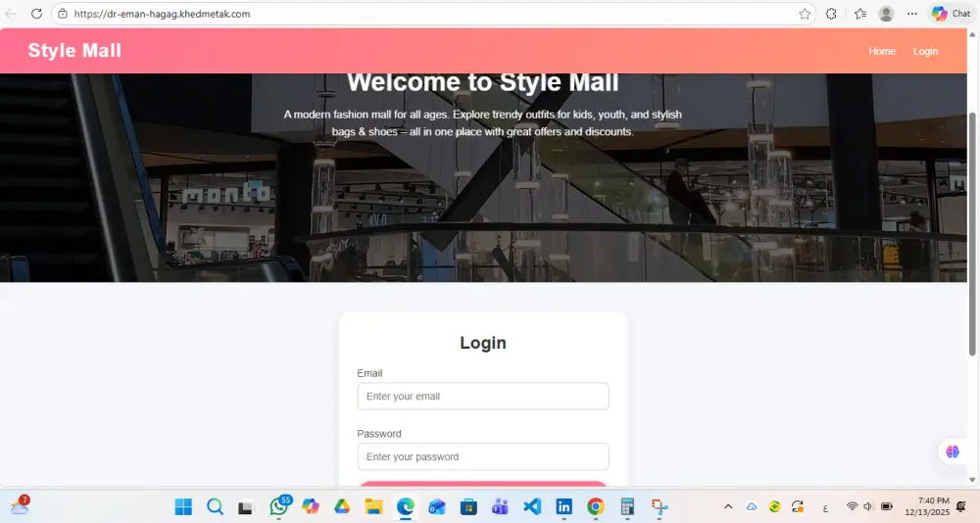View site information lock icon
The image size is (980, 523).
point(63,14)
